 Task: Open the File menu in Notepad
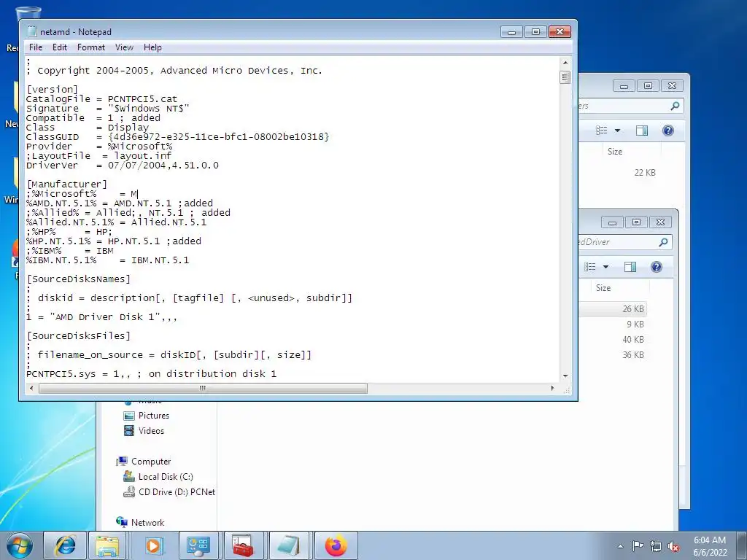tap(36, 47)
